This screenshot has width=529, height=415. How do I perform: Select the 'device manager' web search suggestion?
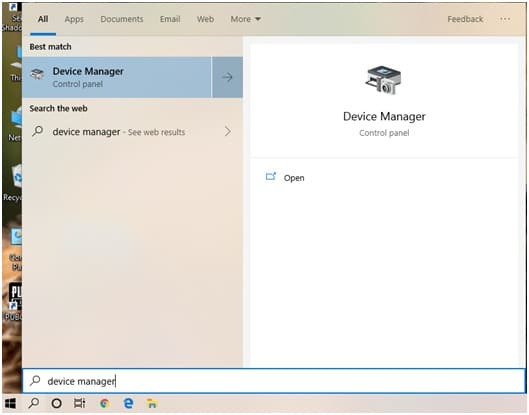pyautogui.click(x=132, y=132)
